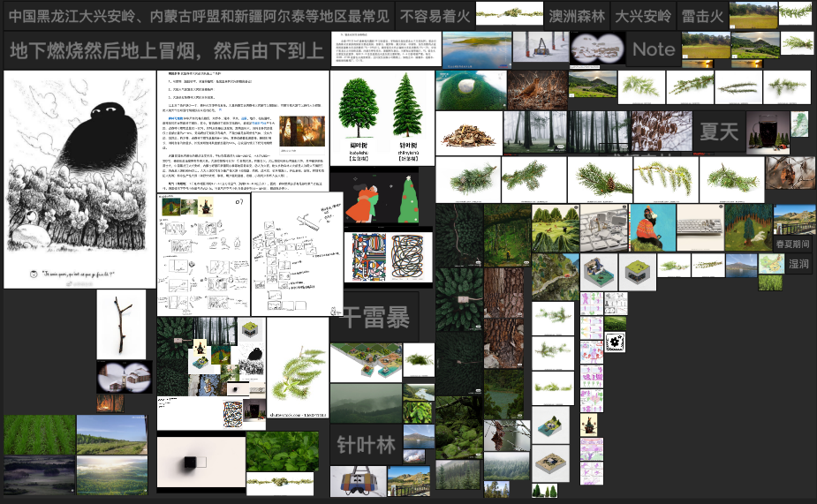Select the broadleaf versus conifer tree comparison image

(x=382, y=118)
